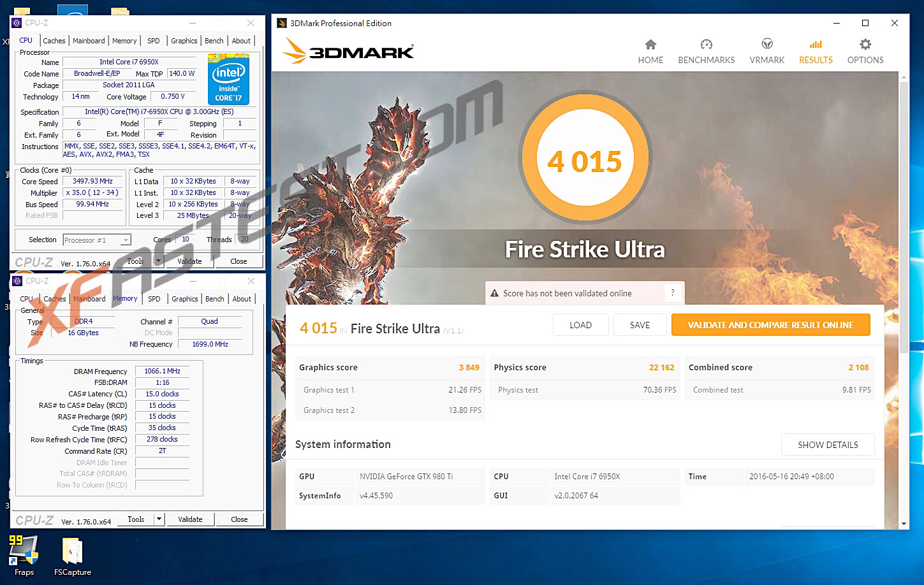Open the FSCapture desktop shortcut
The image size is (924, 585).
(x=72, y=557)
